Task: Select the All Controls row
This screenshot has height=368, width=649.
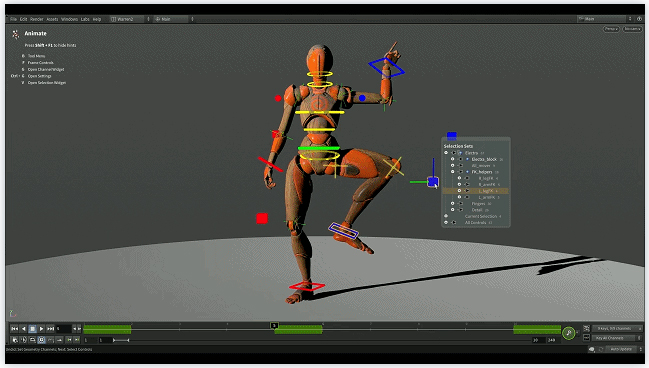Action: tap(476, 223)
